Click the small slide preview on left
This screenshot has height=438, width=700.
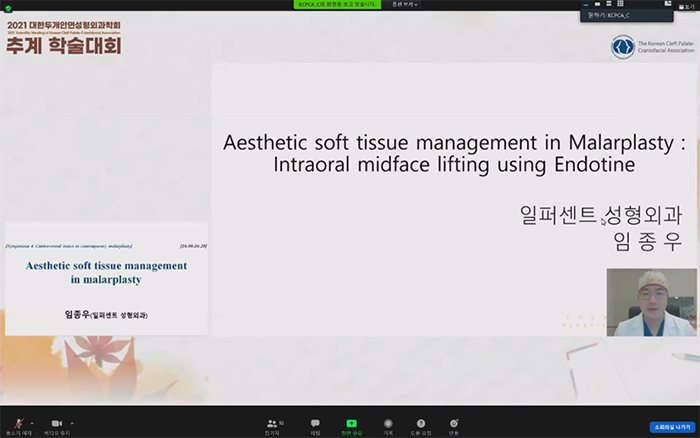coord(106,278)
